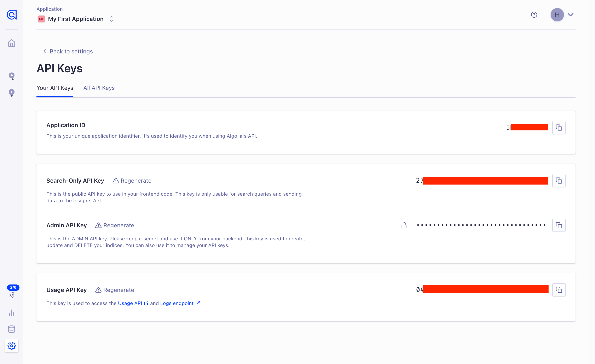The image size is (595, 364).
Task: Regenerate the Admin API Key
Action: (x=114, y=225)
